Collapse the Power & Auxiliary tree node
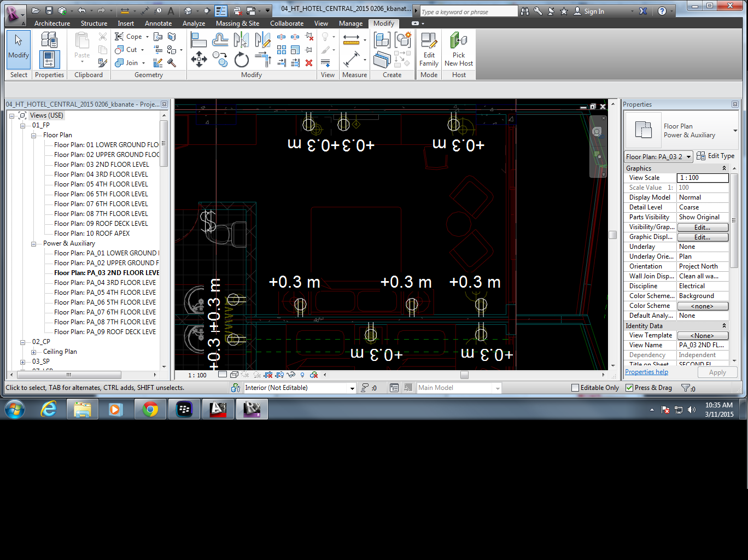The height and width of the screenshot is (560, 748). (x=34, y=243)
